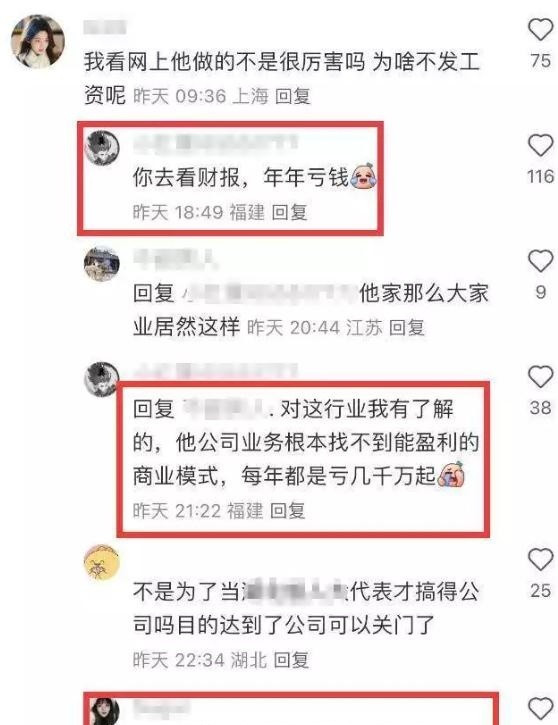Viewport: 558px width, 725px height.
Task: Open blurred username above 年年亏钱 comment
Action: (x=215, y=141)
